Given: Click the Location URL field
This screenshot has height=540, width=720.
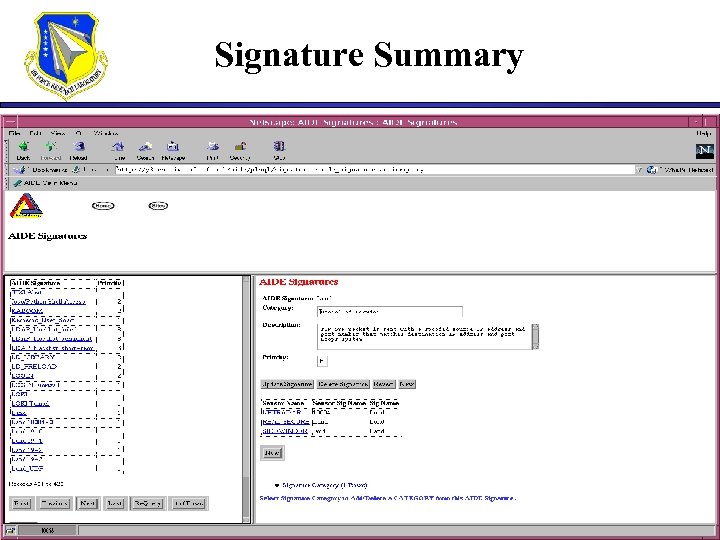Looking at the screenshot, I should point(374,170).
